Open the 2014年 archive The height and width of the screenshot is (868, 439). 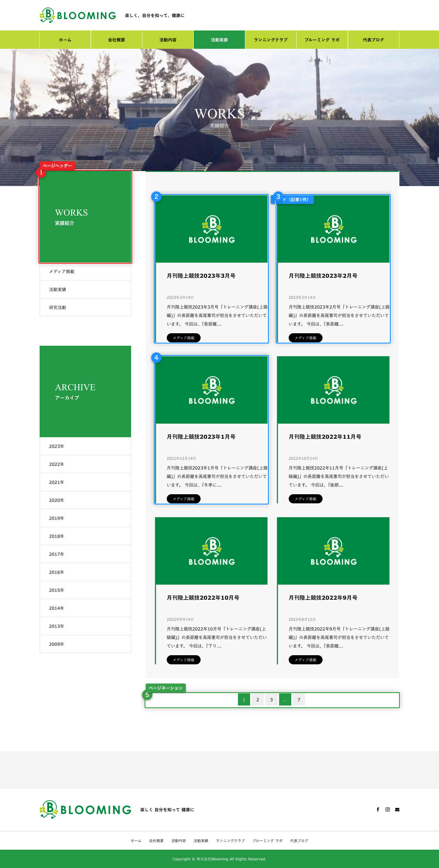pos(85,608)
